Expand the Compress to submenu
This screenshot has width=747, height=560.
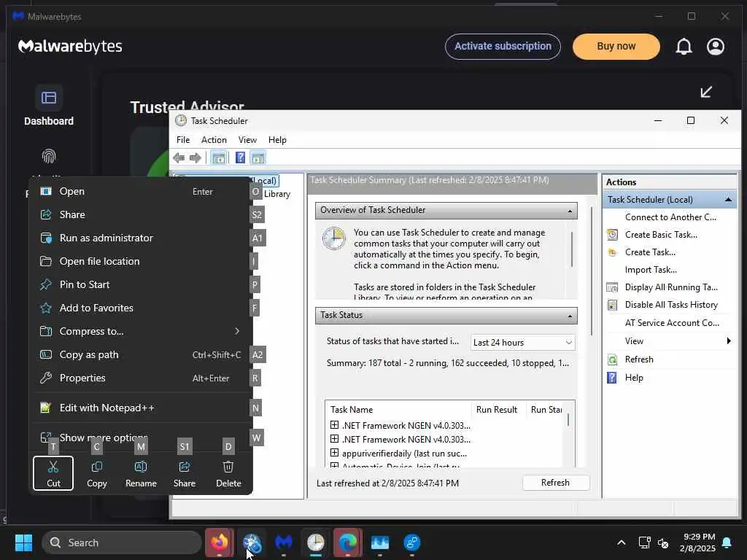point(237,331)
